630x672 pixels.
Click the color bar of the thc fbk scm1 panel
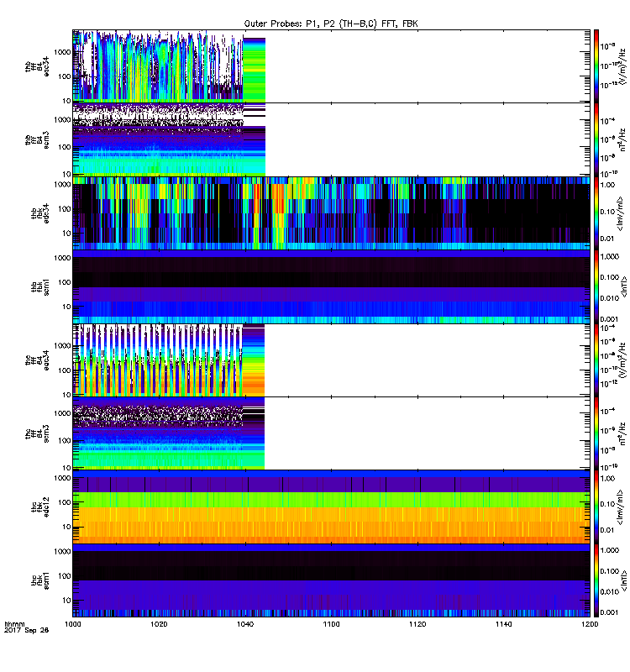coord(596,580)
